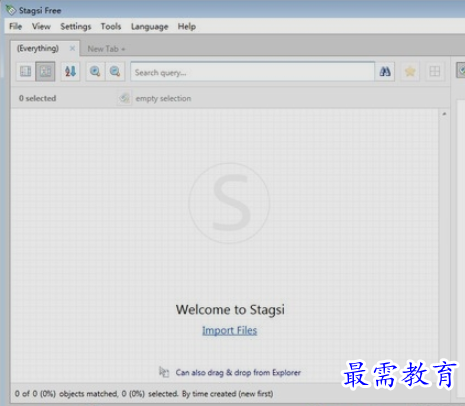Click the Search query input field
The width and height of the screenshot is (465, 406).
(252, 71)
